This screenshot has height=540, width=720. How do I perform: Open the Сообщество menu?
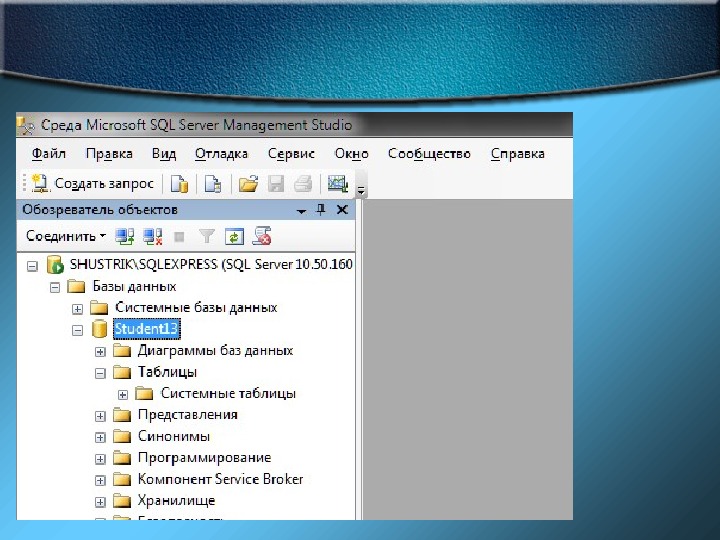point(429,153)
